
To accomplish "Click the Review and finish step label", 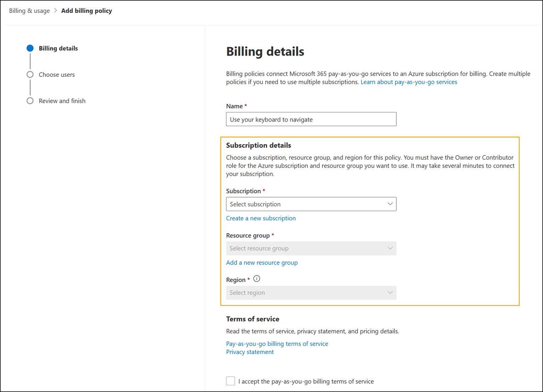I will [x=62, y=101].
